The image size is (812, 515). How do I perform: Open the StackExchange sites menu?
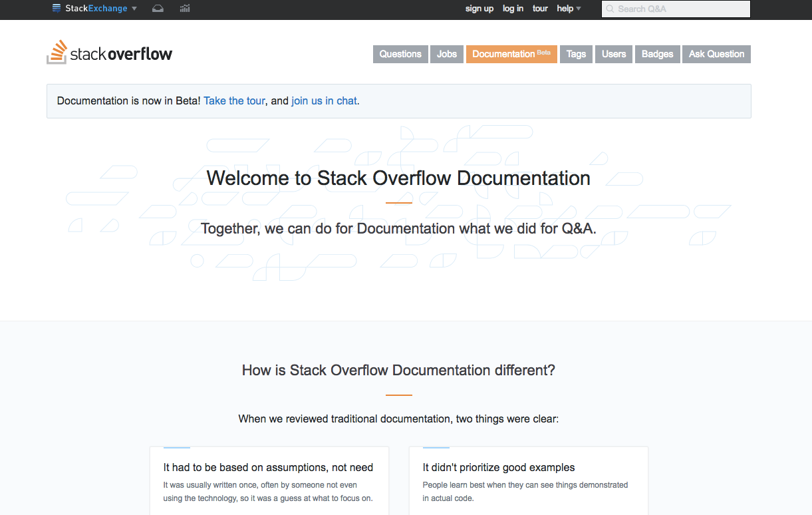click(x=94, y=9)
